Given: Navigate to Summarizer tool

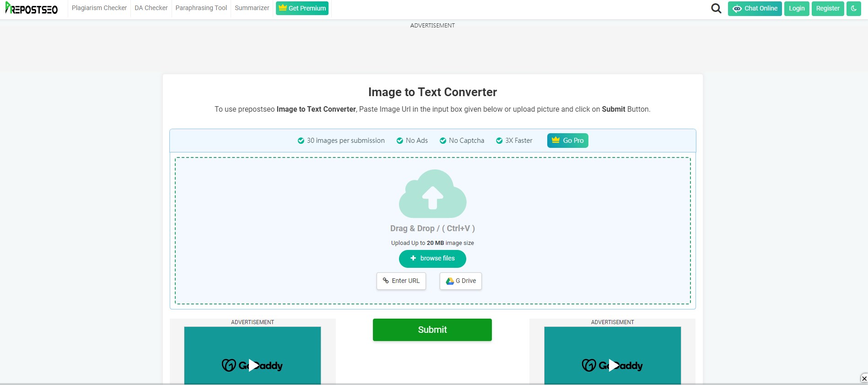Looking at the screenshot, I should click(x=252, y=8).
